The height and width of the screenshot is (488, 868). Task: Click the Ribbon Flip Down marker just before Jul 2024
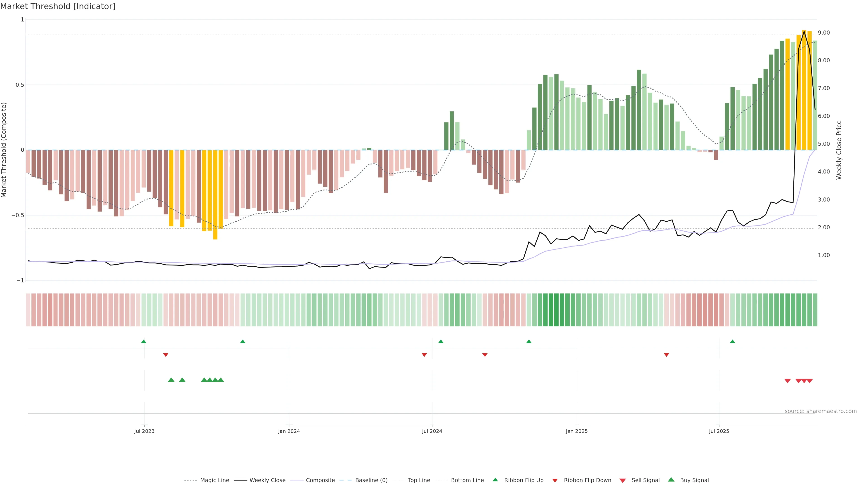(x=424, y=355)
